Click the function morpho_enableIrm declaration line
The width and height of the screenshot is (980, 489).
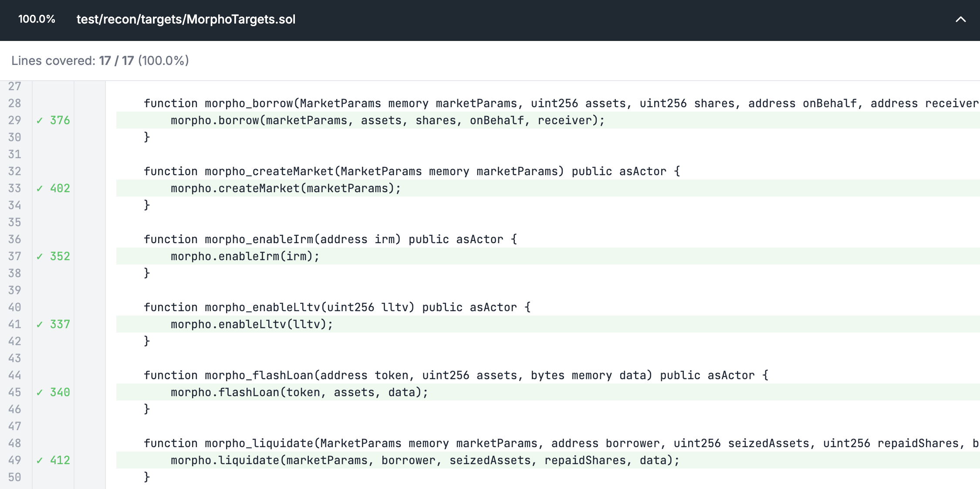[x=331, y=239]
